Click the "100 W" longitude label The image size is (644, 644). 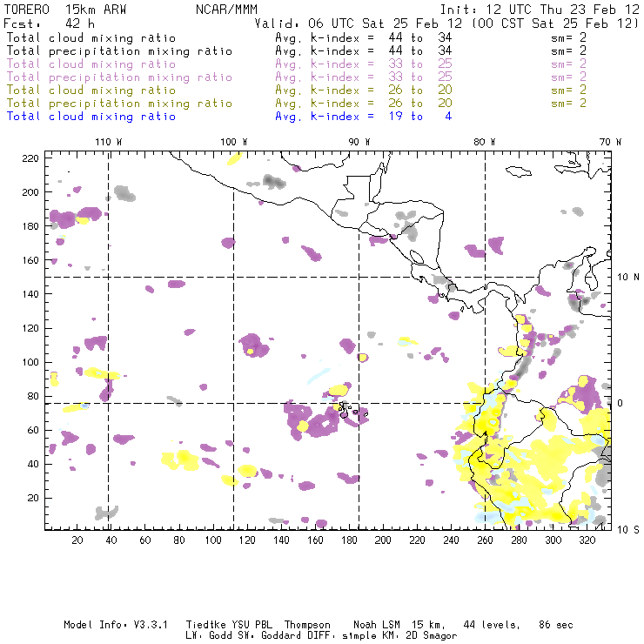pos(234,142)
